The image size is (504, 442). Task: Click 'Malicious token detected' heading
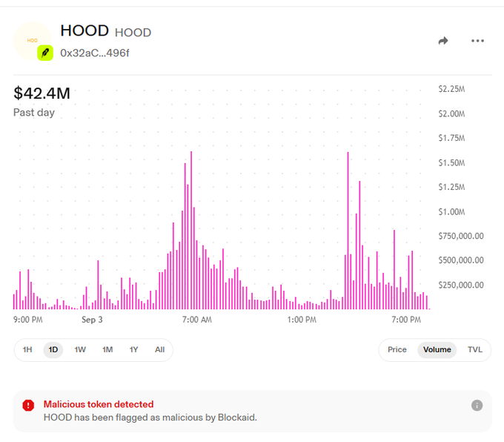click(99, 404)
